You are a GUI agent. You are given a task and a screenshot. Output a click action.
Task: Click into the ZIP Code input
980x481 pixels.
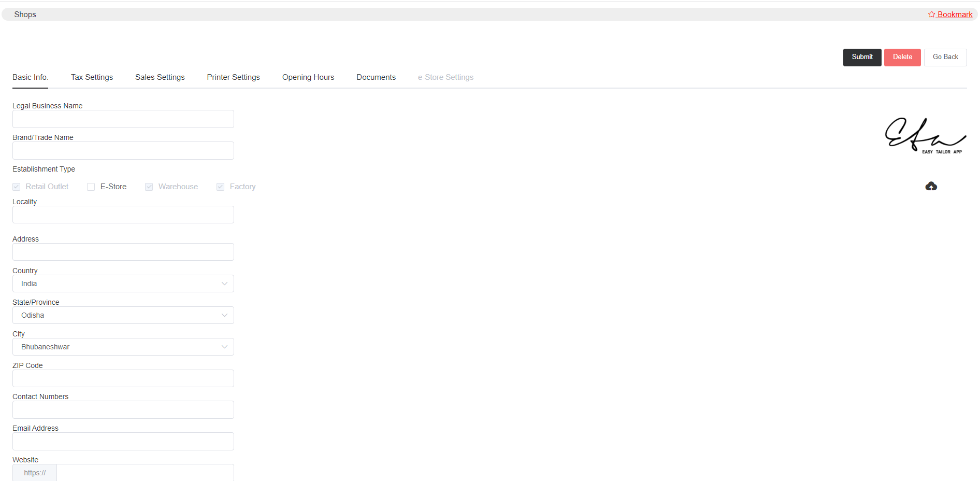pyautogui.click(x=123, y=378)
